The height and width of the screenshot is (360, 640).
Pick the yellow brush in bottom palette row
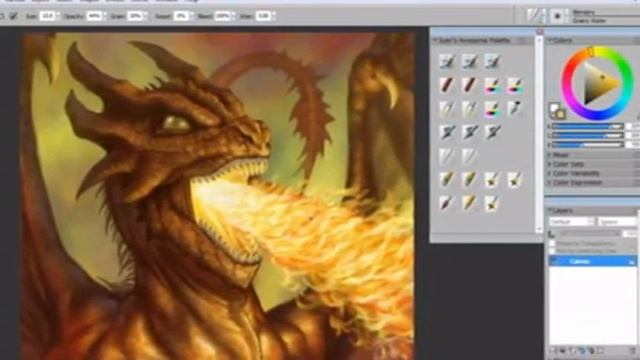[x=469, y=203]
